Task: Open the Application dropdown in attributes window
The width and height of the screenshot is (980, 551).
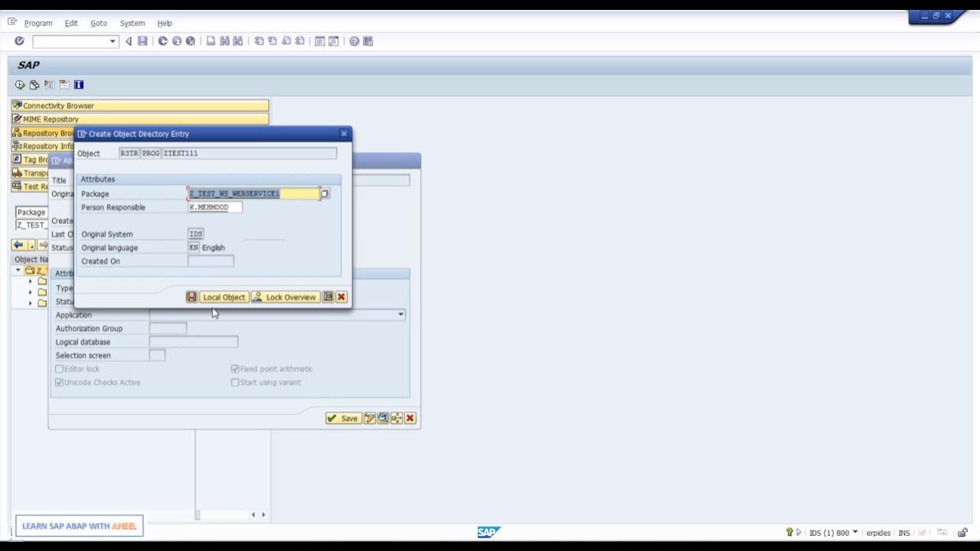Action: [x=400, y=315]
